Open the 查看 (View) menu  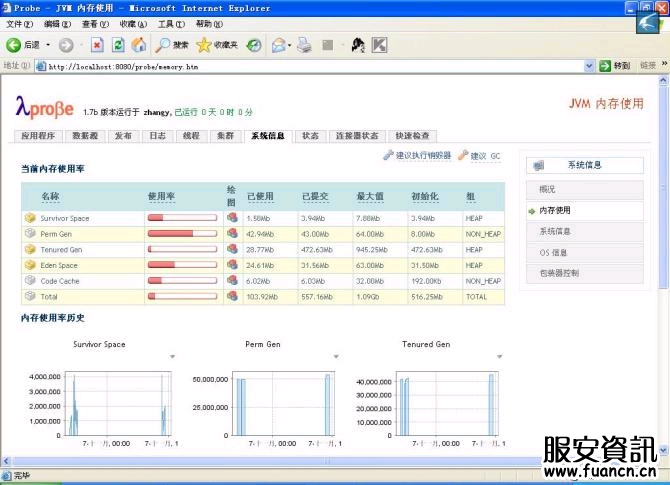pyautogui.click(x=95, y=24)
